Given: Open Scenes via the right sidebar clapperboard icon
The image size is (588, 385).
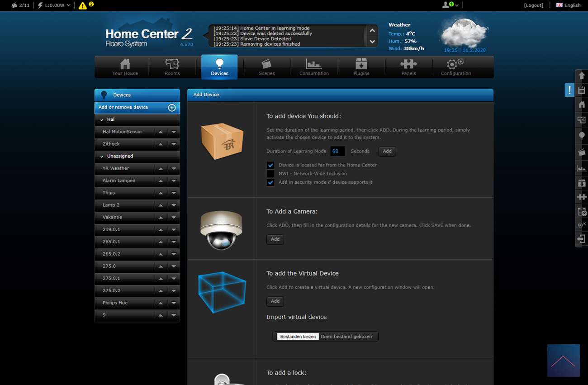Looking at the screenshot, I should click(582, 152).
